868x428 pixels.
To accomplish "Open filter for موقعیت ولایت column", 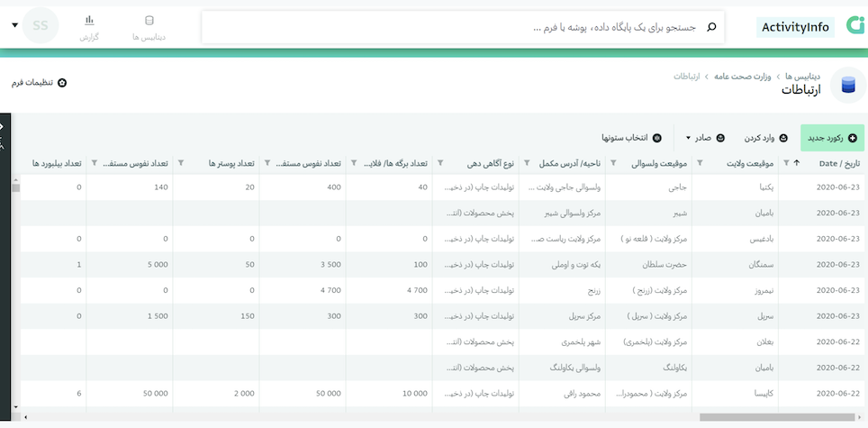I will pyautogui.click(x=700, y=163).
